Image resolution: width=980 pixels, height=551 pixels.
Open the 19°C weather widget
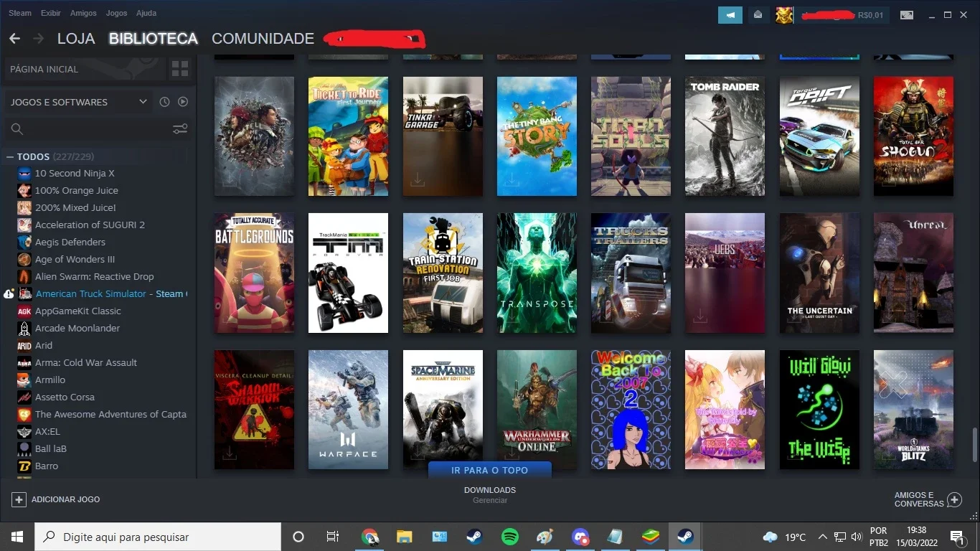785,537
